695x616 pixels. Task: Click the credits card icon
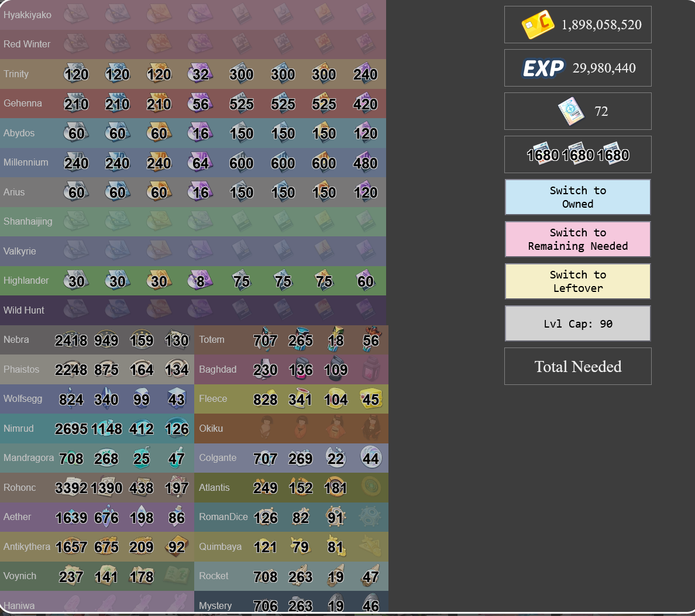[537, 25]
